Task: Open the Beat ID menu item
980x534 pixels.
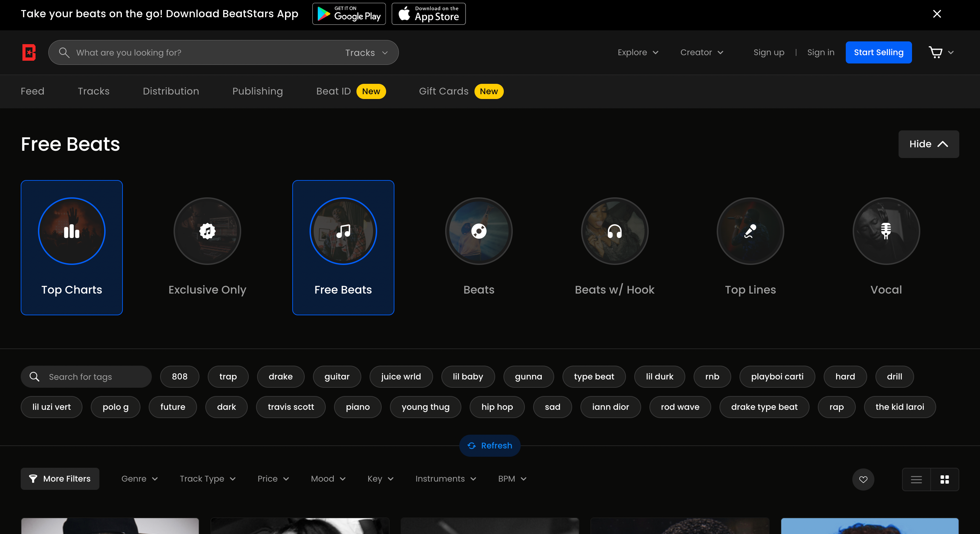Action: point(333,91)
